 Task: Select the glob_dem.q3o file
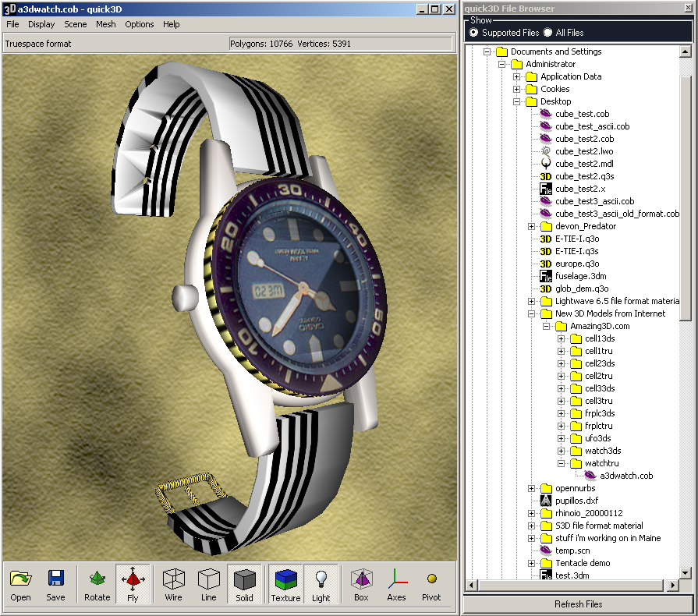pyautogui.click(x=582, y=289)
